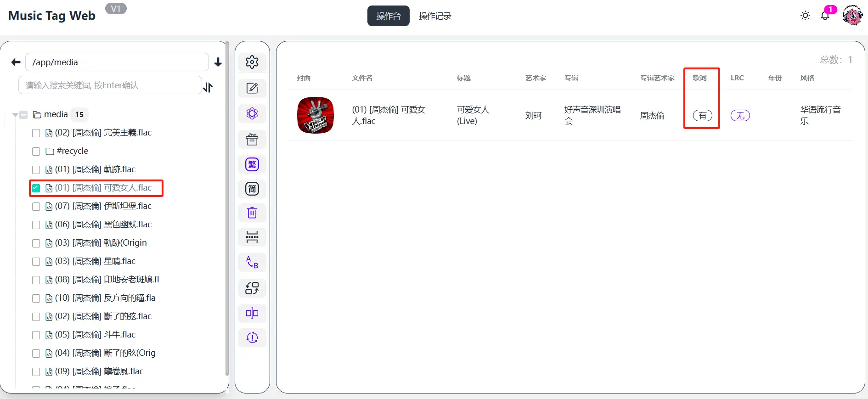
Task: Click the purple trash delete icon
Action: tap(252, 213)
